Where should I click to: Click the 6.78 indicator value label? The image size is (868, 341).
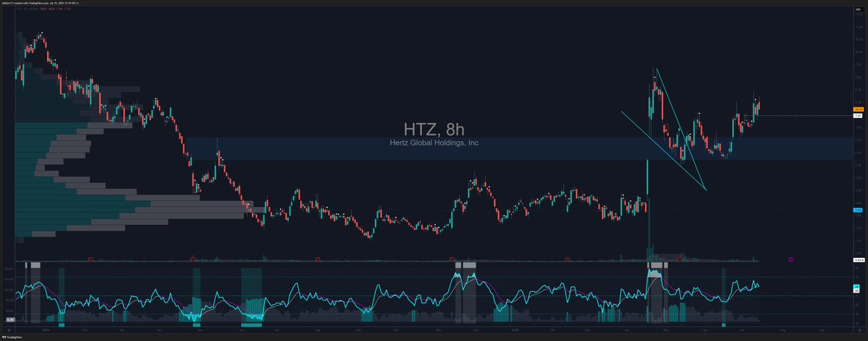click(x=9, y=319)
